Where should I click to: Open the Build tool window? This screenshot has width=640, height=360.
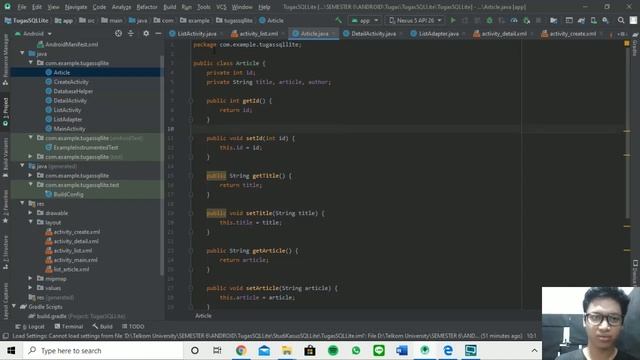click(102, 327)
